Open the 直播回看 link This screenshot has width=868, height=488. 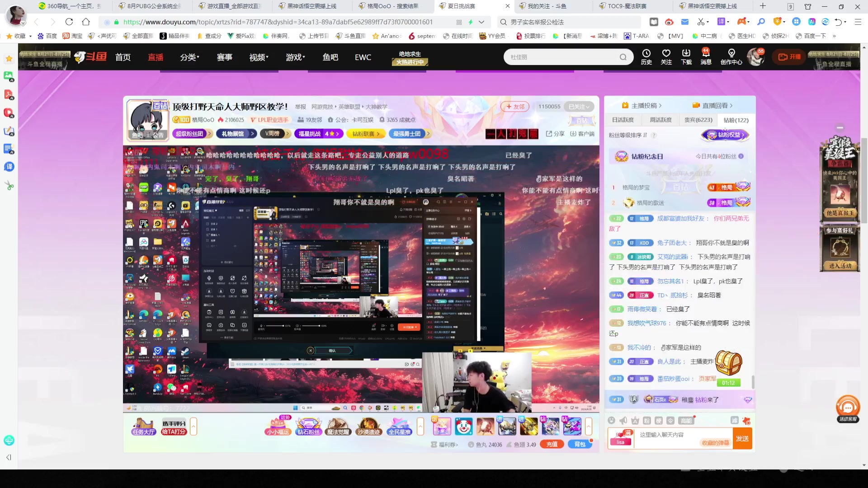[712, 105]
